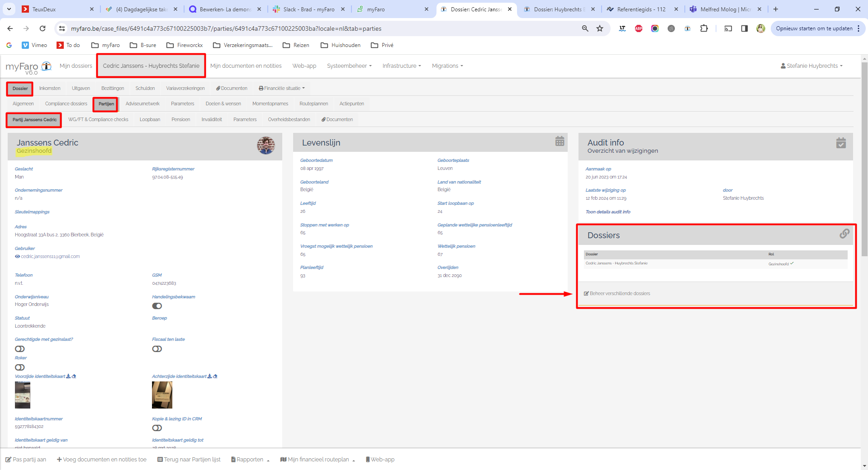Click the Adblock Plus extension icon
This screenshot has width=868, height=470.
(x=639, y=28)
